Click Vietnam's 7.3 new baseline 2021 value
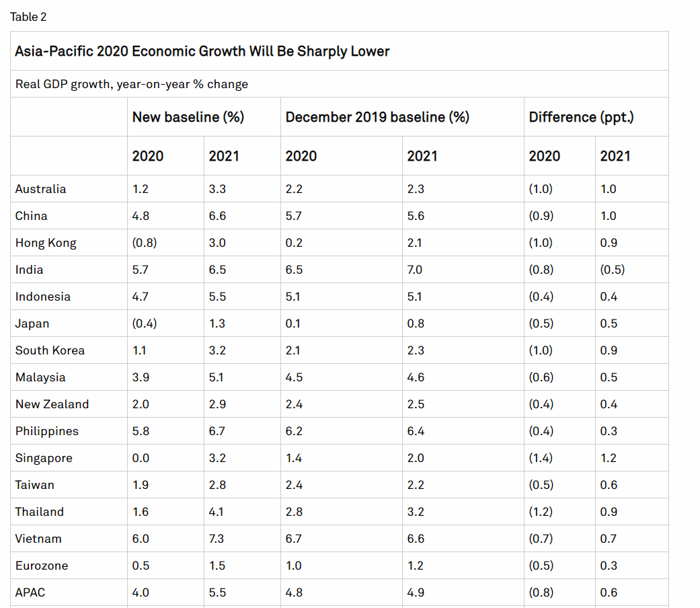 click(217, 539)
